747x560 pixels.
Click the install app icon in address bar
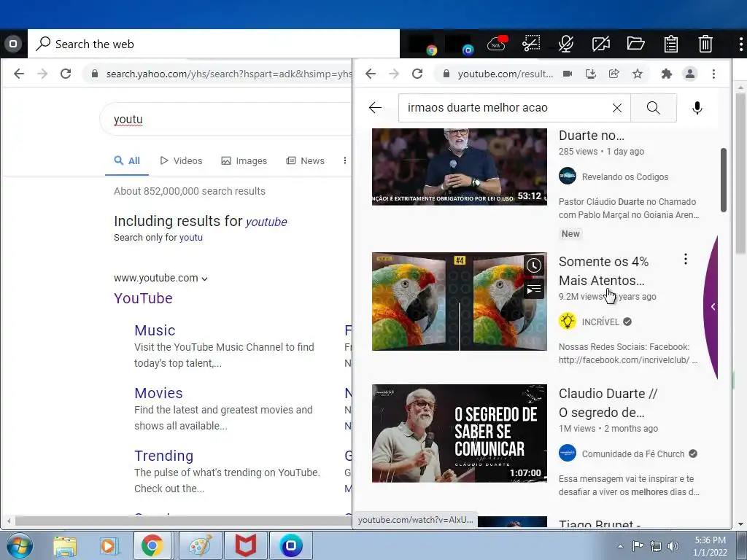[x=591, y=74]
